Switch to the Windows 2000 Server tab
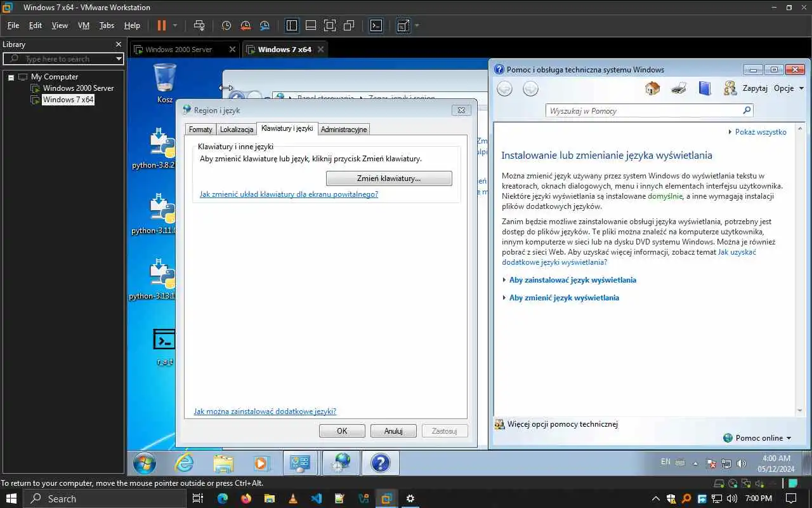Viewport: 812px width, 508px height. coord(178,50)
